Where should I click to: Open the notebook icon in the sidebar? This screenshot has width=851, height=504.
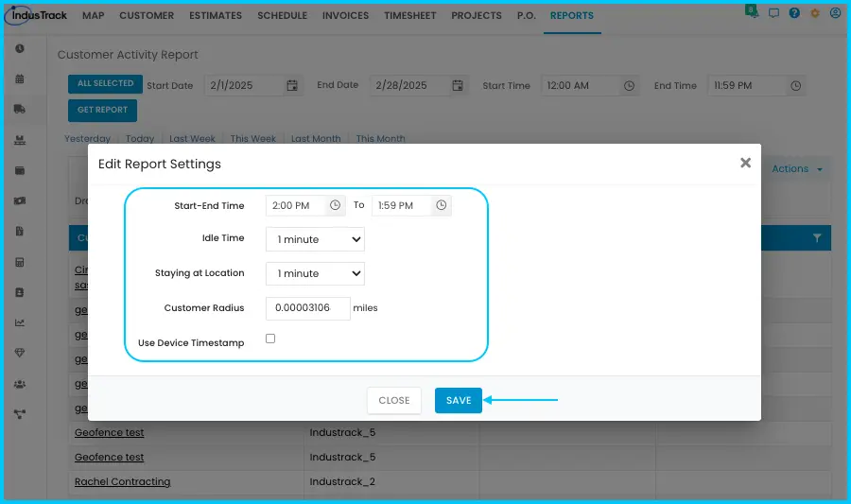tap(20, 292)
